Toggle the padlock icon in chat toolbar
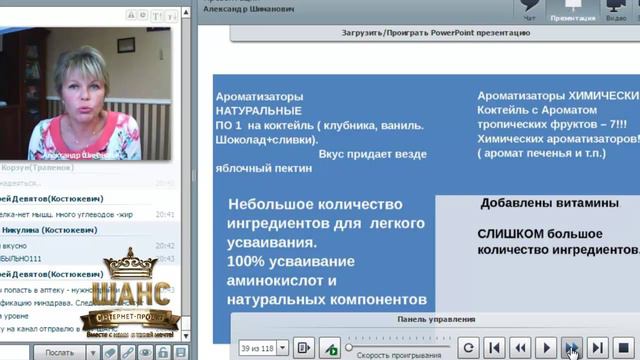 tap(163, 353)
